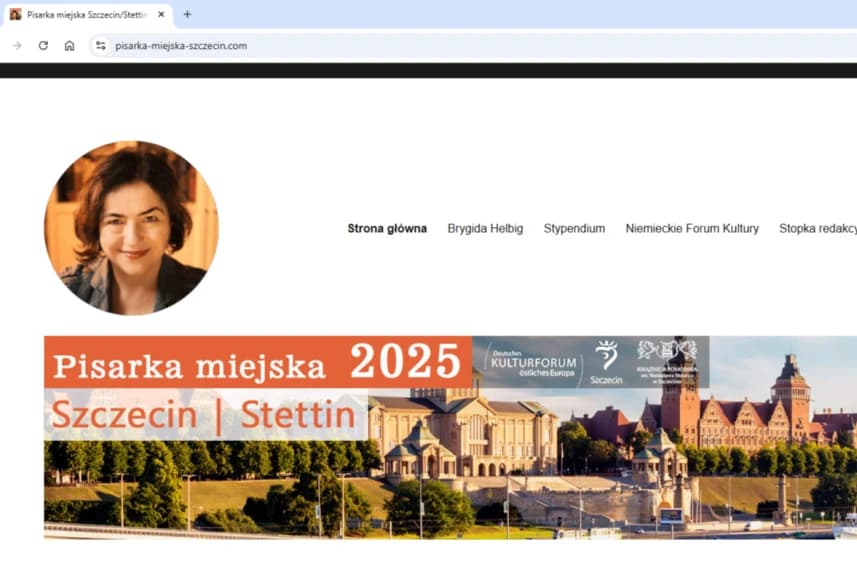Select the Pisarka miejska Szczecin/Stettin browser tab
Image resolution: width=857 pixels, height=572 pixels.
[x=87, y=15]
